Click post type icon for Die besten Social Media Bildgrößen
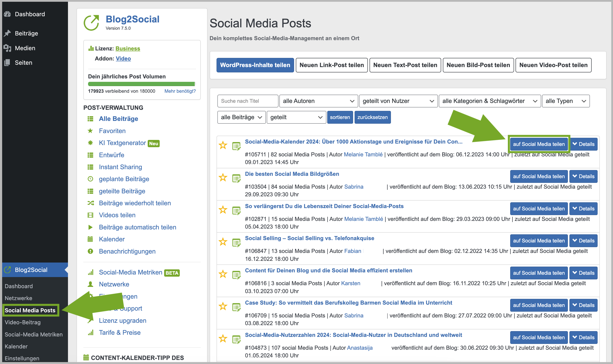 (x=236, y=178)
